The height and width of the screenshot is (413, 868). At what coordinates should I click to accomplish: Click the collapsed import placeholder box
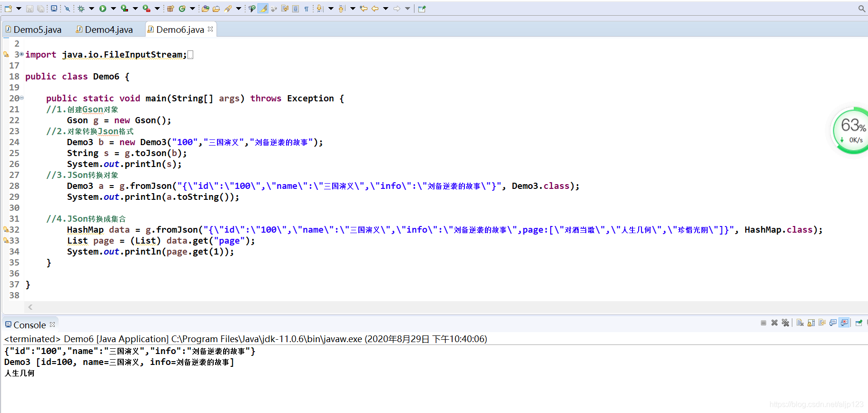click(190, 55)
